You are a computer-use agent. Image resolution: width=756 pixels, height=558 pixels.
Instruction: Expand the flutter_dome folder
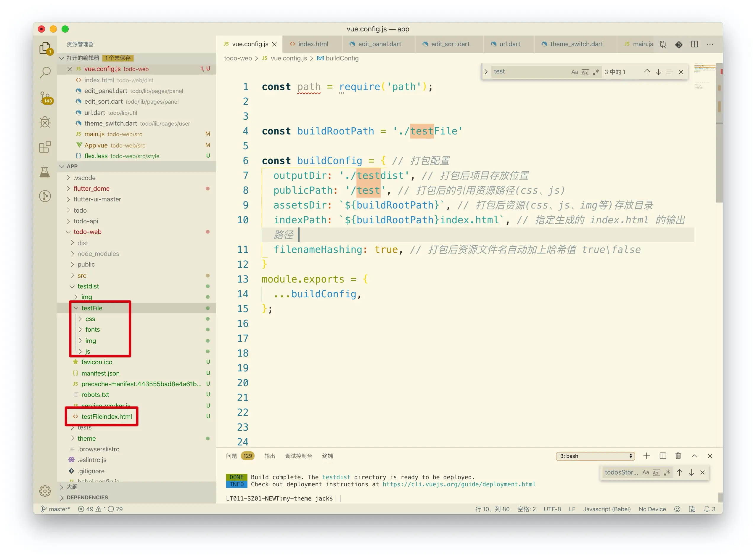(91, 188)
